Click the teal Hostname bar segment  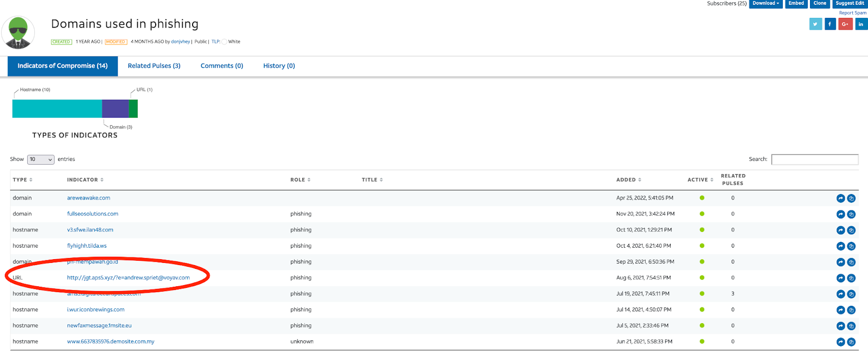pos(57,108)
